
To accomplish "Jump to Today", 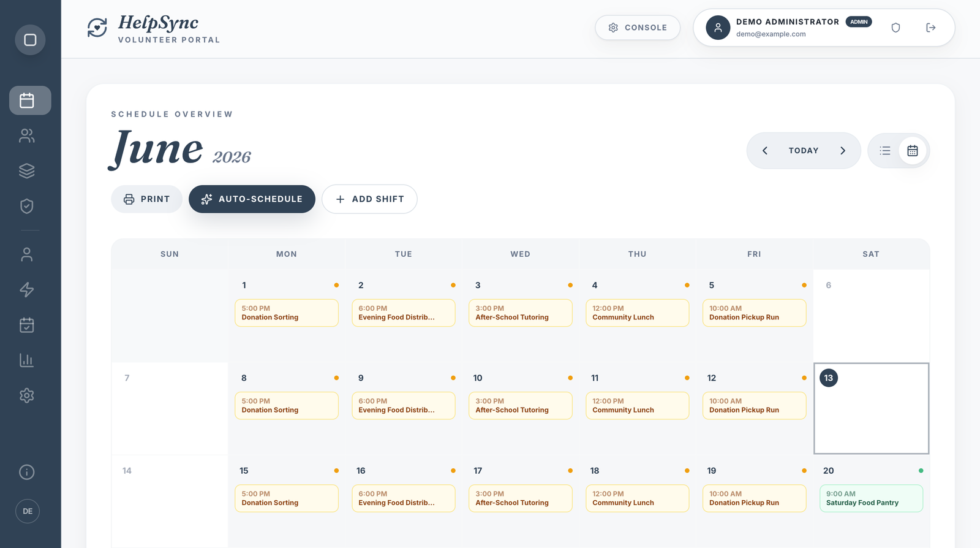I will pyautogui.click(x=804, y=151).
